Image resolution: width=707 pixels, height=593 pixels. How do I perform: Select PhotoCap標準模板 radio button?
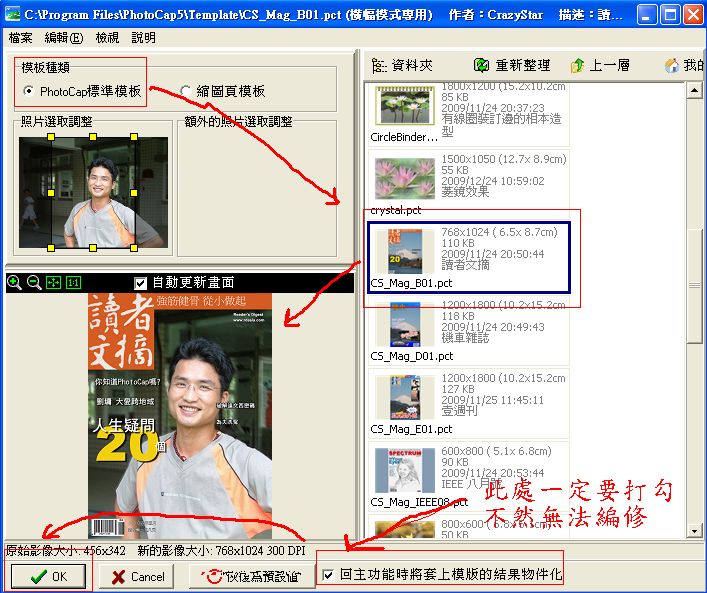pos(28,91)
